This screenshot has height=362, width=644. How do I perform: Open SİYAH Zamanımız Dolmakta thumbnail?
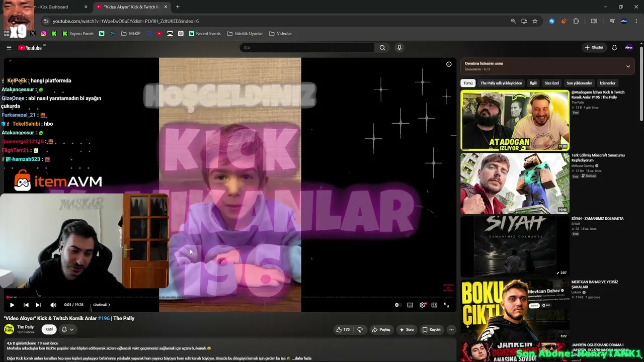pos(515,247)
